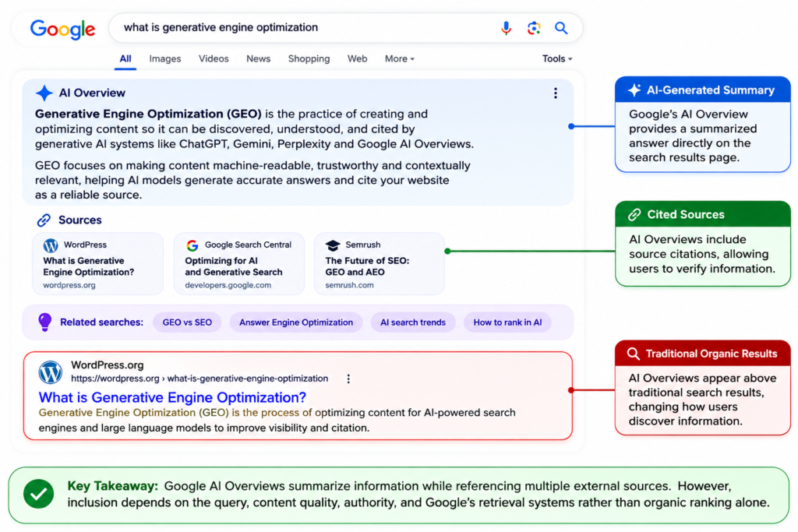Switch to the Web tab
The width and height of the screenshot is (798, 532).
(x=357, y=59)
